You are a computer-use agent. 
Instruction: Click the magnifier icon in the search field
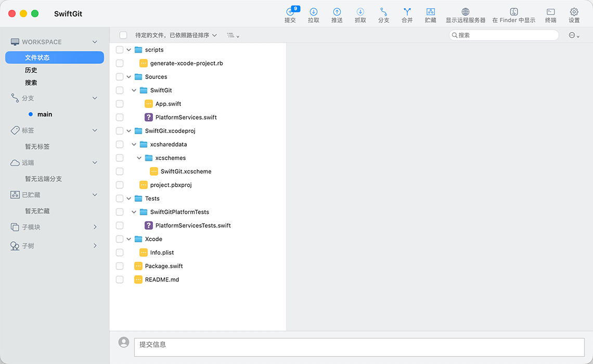tap(455, 35)
